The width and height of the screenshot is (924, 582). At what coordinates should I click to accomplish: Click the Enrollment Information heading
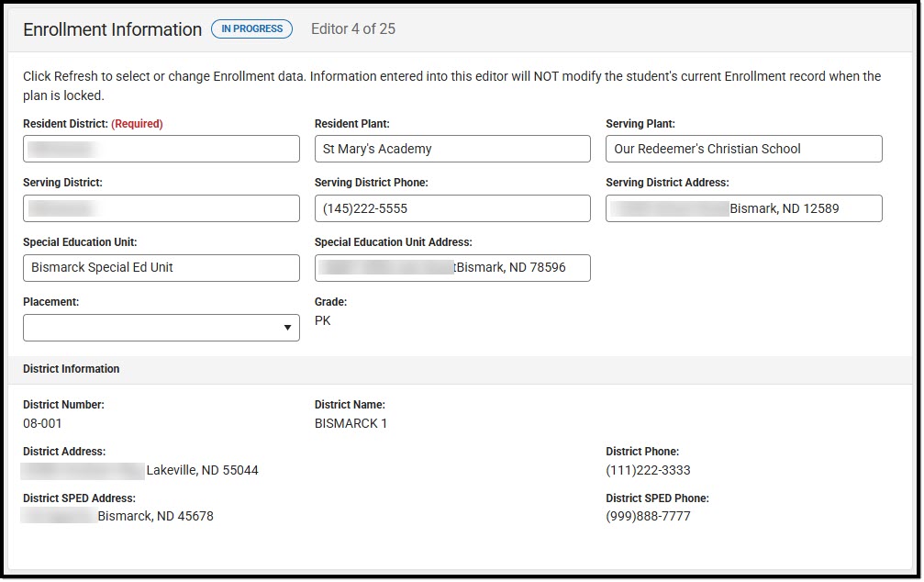pos(112,28)
